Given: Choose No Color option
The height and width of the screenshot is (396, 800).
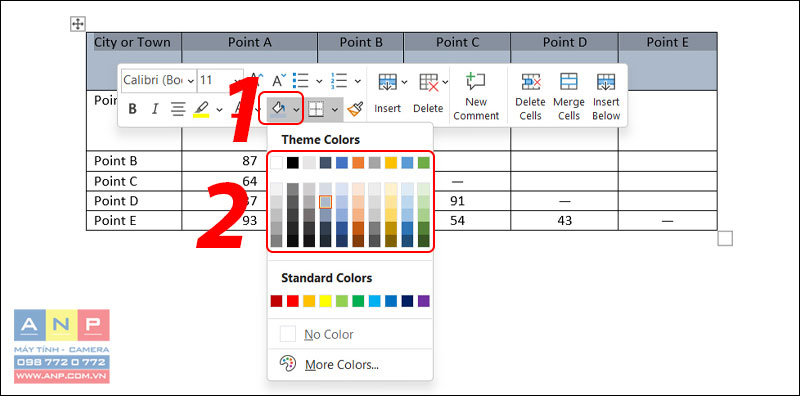Looking at the screenshot, I should click(329, 335).
